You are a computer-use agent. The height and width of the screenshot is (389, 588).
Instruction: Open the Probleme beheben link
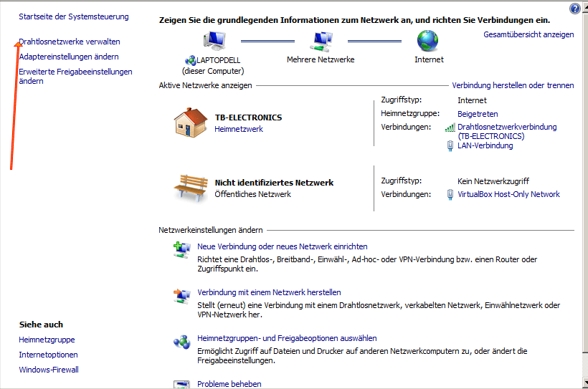coord(229,384)
